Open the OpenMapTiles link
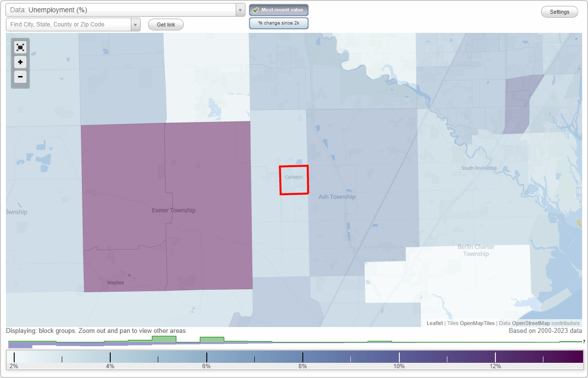The image size is (588, 378). point(476,323)
